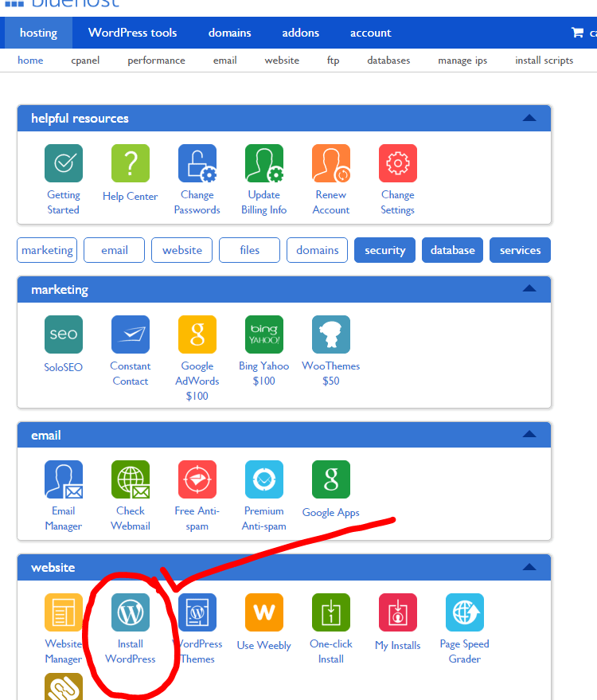
Task: Click the Change Passwords lock icon
Action: coord(197,163)
